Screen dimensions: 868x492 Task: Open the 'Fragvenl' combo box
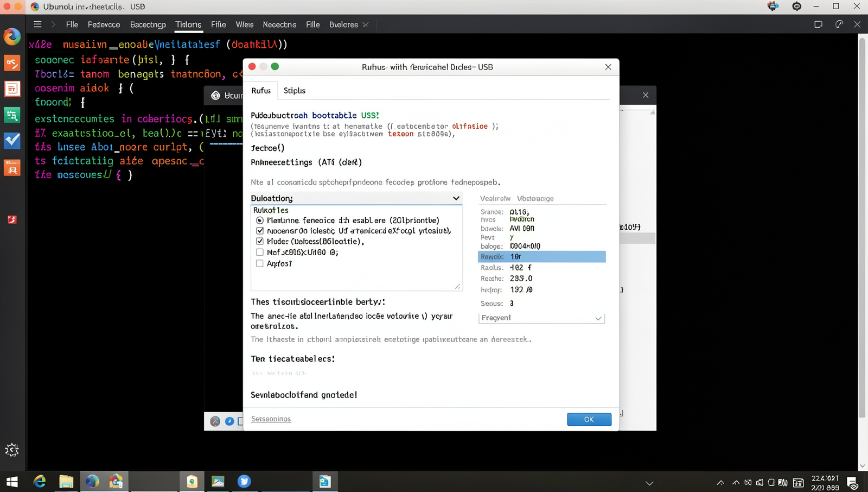click(x=541, y=318)
